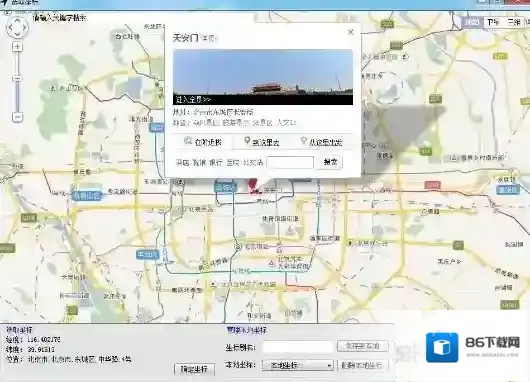Search nearby 酒店

(182, 163)
